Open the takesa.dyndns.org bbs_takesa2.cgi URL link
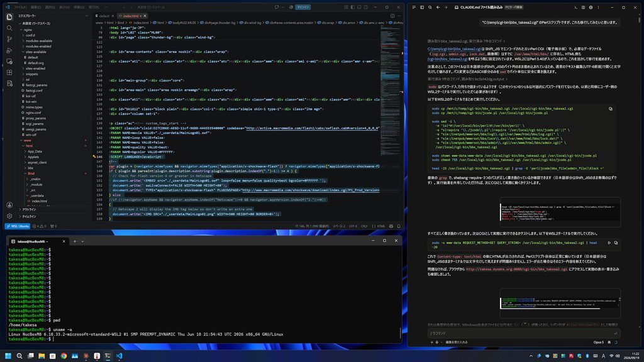 (516, 269)
